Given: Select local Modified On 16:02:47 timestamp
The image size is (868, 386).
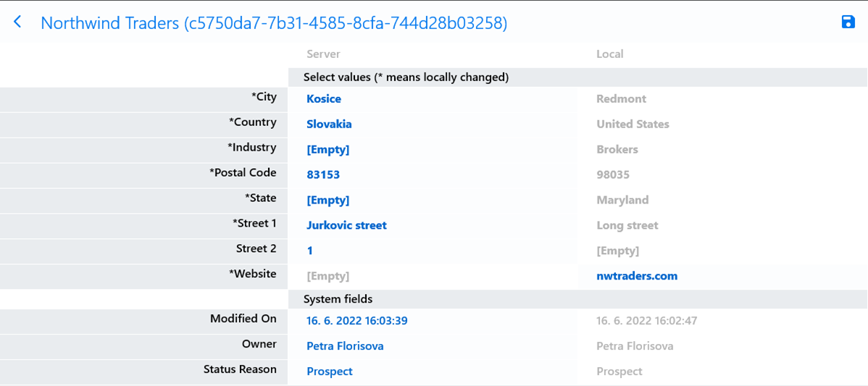Looking at the screenshot, I should [646, 321].
